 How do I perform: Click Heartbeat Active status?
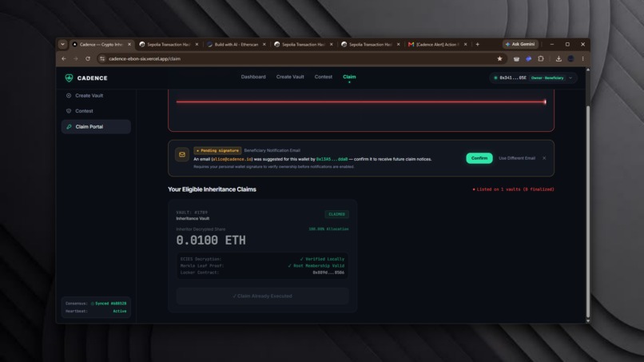[x=96, y=312]
